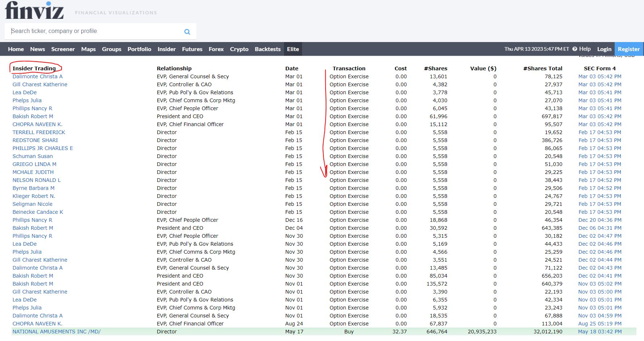Open NATIONAL AMUSEMENTS INC /MD/ link
Screen dimensions: 644x341
click(x=57, y=332)
